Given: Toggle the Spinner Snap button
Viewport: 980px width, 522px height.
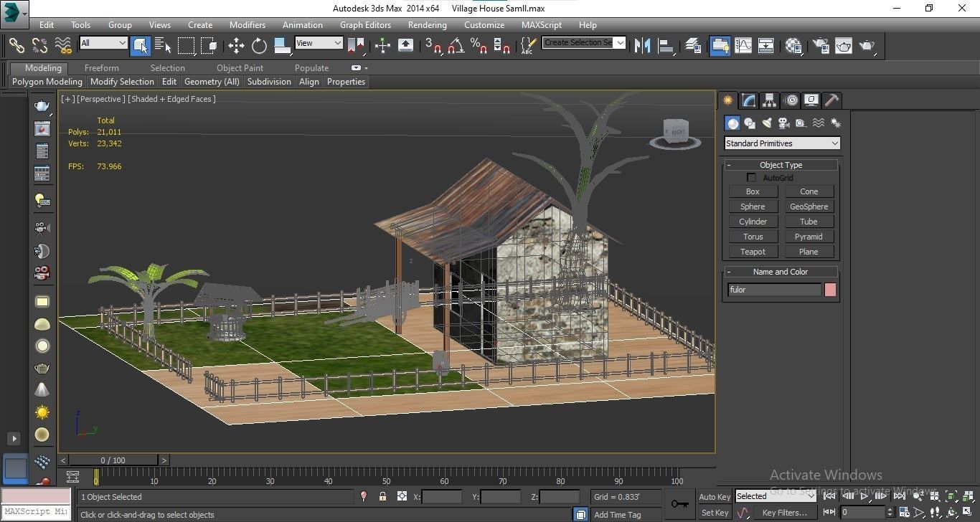Looking at the screenshot, I should [502, 45].
